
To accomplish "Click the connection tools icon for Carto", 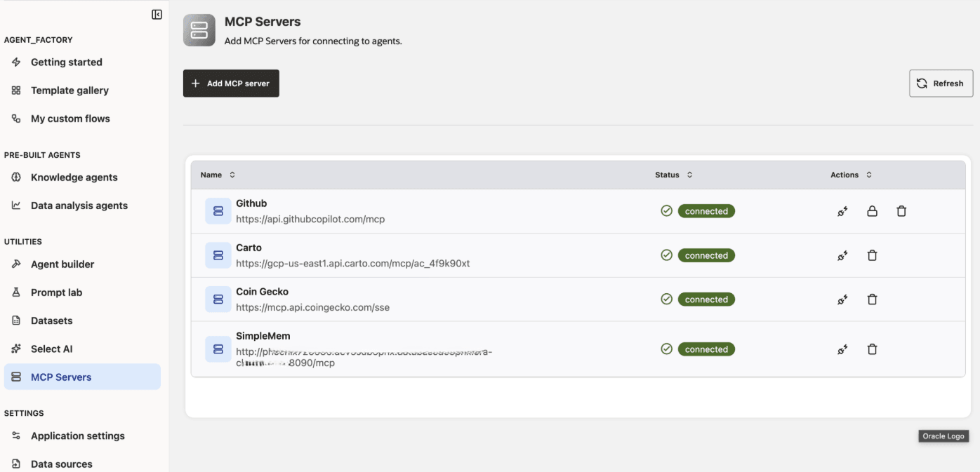I will coord(842,256).
